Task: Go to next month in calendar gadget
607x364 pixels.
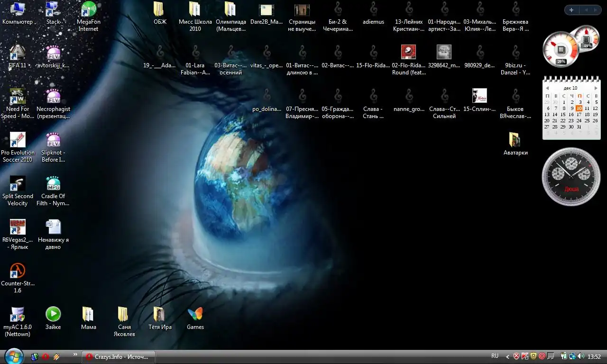Action: [x=596, y=88]
